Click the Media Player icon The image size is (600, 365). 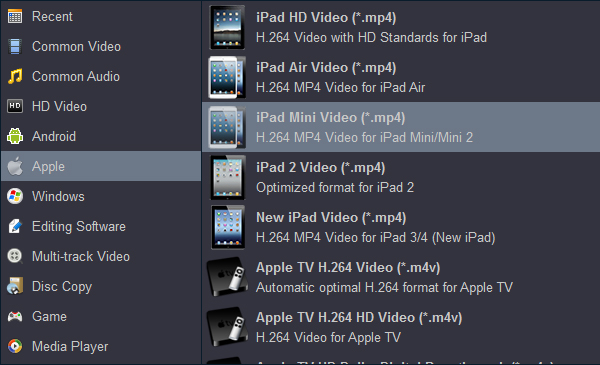point(15,346)
